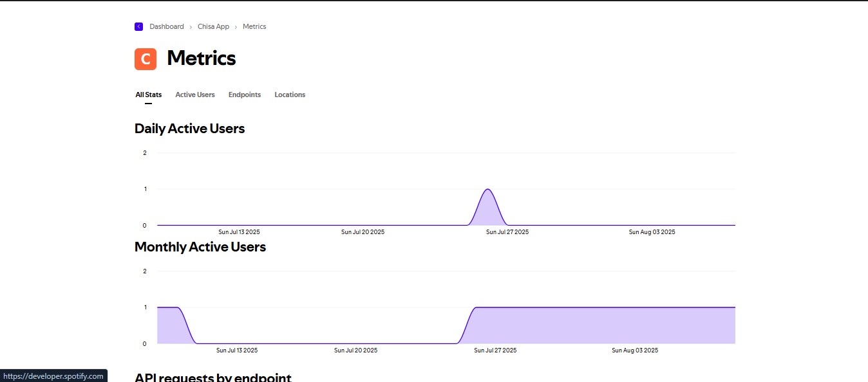Open the Endpoints tab
This screenshot has height=382, width=868.
245,95
